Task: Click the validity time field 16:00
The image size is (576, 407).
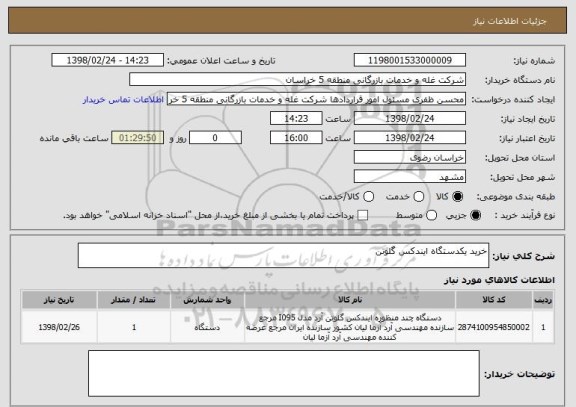Action: tap(296, 138)
